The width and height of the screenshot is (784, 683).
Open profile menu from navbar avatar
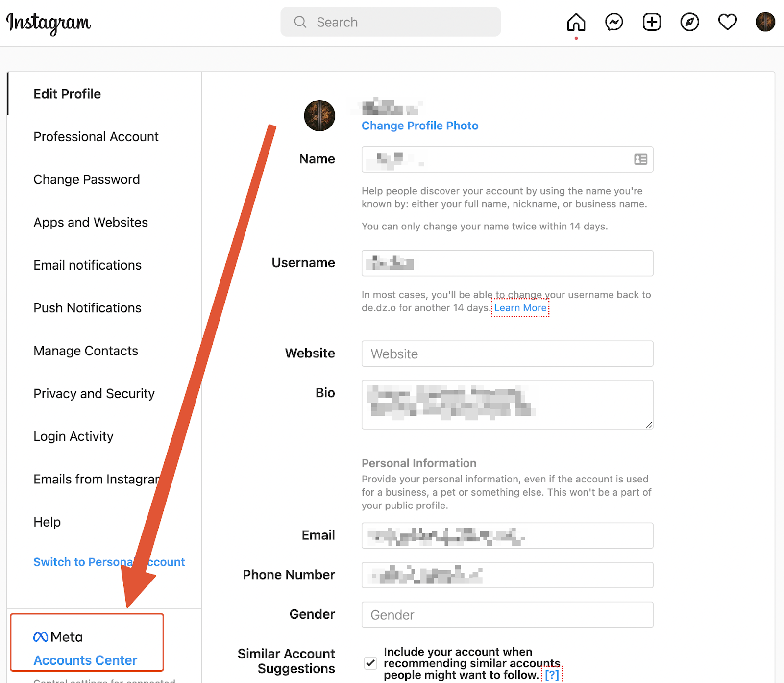pyautogui.click(x=765, y=22)
